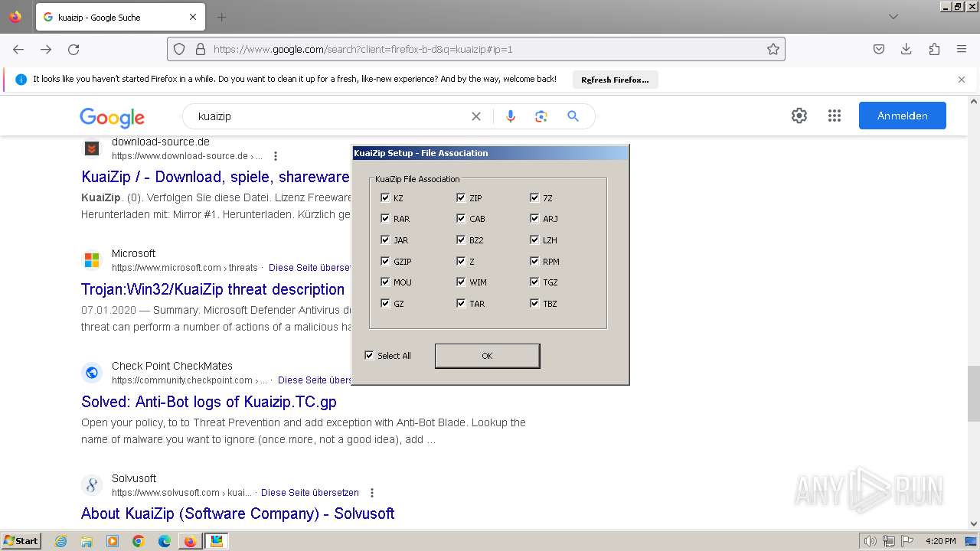Image resolution: width=980 pixels, height=551 pixels.
Task: Open Trojan:Win32/KuaiZip threat description link
Action: [x=213, y=289]
